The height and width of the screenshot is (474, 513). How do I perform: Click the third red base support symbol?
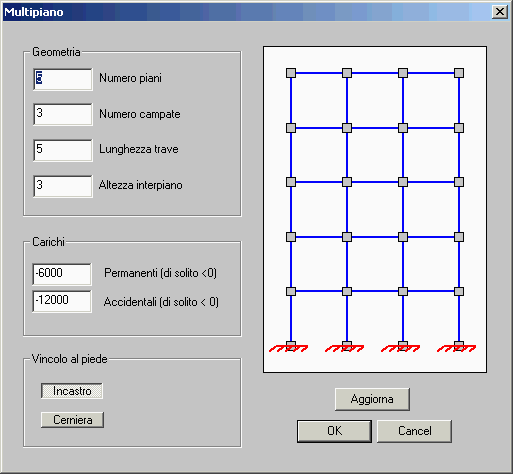pos(401,348)
